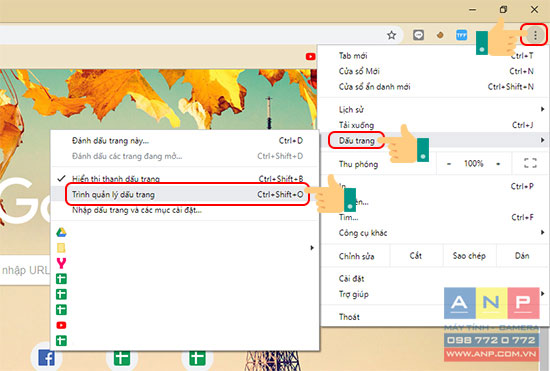The height and width of the screenshot is (371, 550).
Task: Open Cửa sổ ẩn danh mới
Action: click(x=435, y=87)
